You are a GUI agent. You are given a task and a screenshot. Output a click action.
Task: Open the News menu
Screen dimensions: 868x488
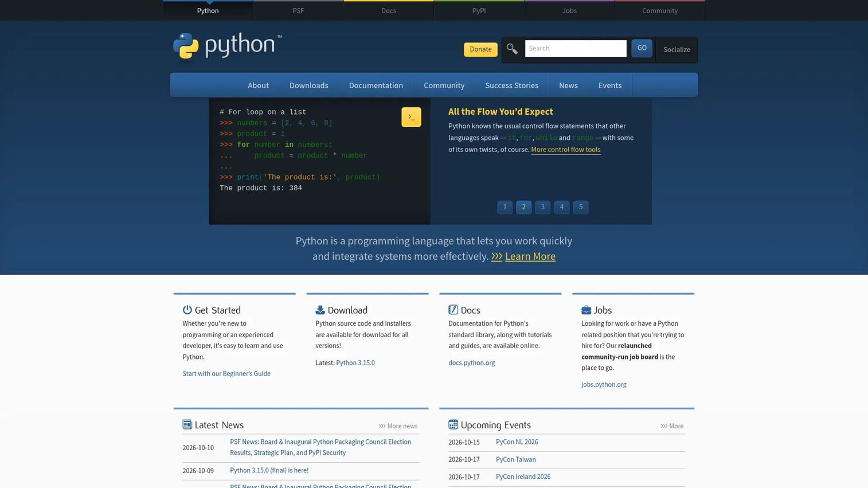click(568, 85)
